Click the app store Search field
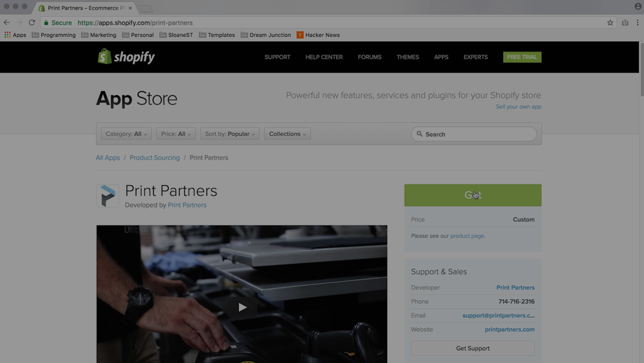Viewport: 644px width, 363px height. click(474, 134)
